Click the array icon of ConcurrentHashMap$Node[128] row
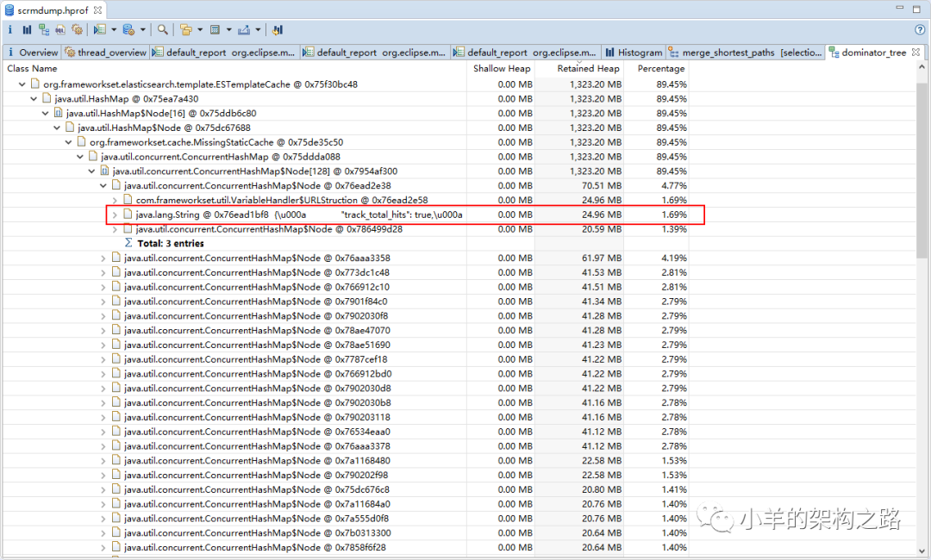This screenshot has height=560, width=931. point(104,171)
